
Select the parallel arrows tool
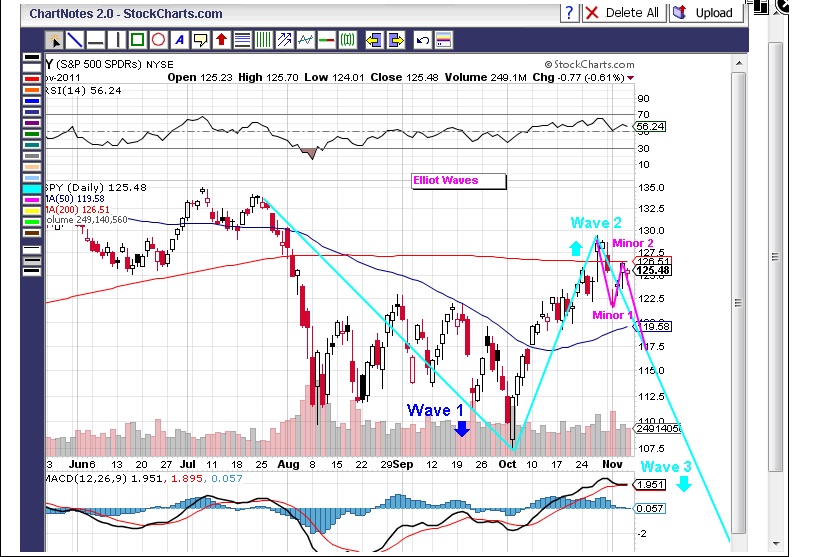coord(285,40)
